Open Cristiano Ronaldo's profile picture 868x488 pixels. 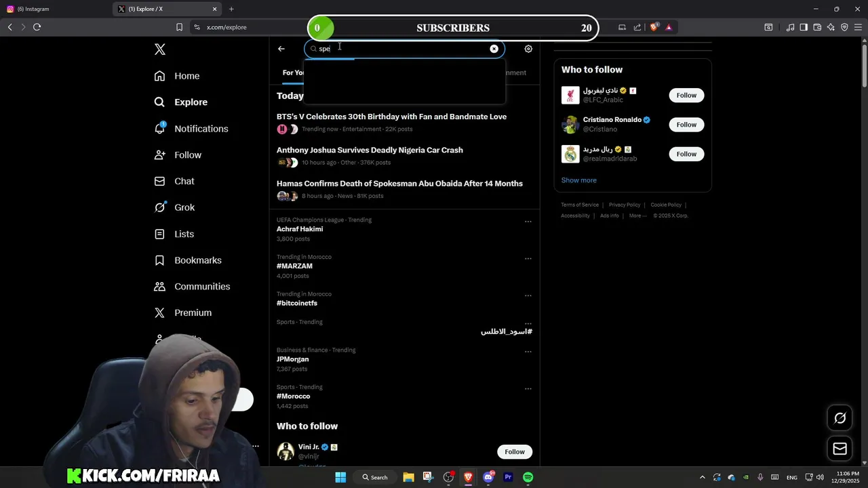[x=570, y=125]
